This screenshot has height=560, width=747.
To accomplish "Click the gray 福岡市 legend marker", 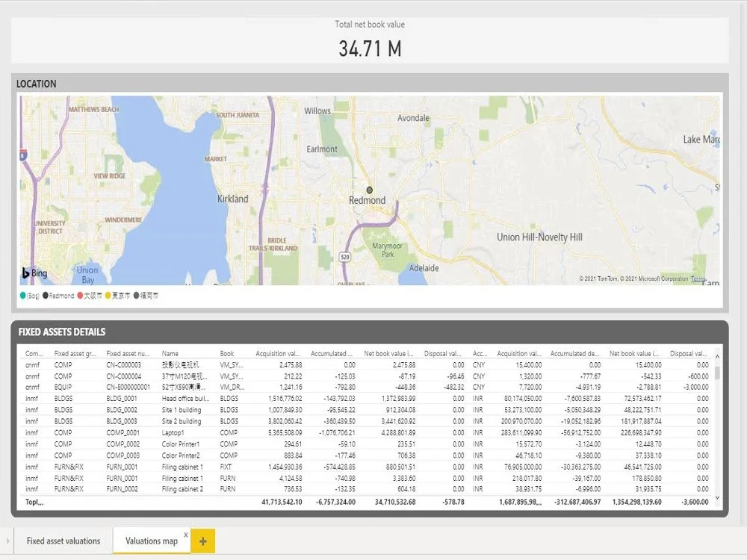I will click(x=137, y=296).
